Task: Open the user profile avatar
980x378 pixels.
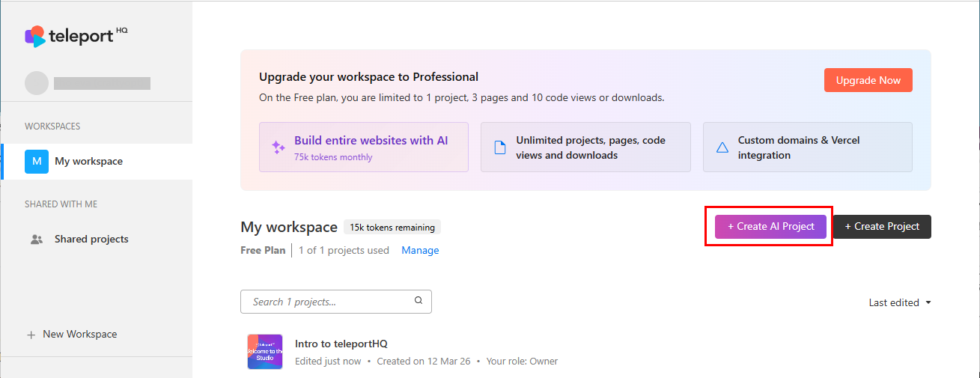Action: (x=37, y=83)
